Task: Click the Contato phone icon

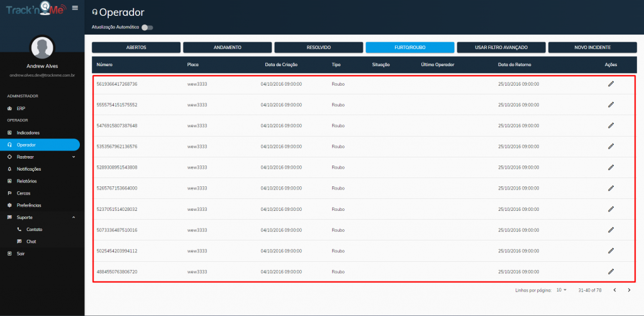Action: [19, 229]
